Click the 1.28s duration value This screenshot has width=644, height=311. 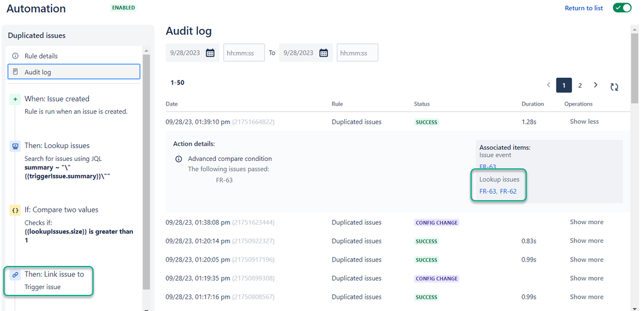[529, 122]
